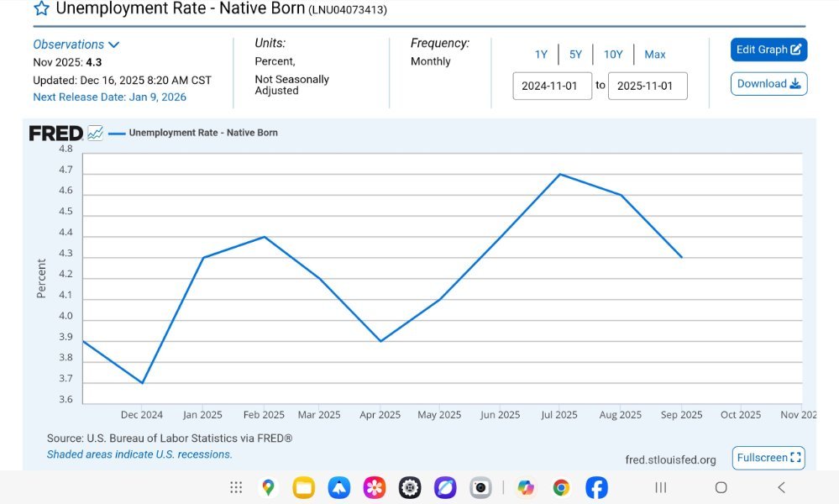Select the 1Y time range
The height and width of the screenshot is (504, 839).
(541, 55)
